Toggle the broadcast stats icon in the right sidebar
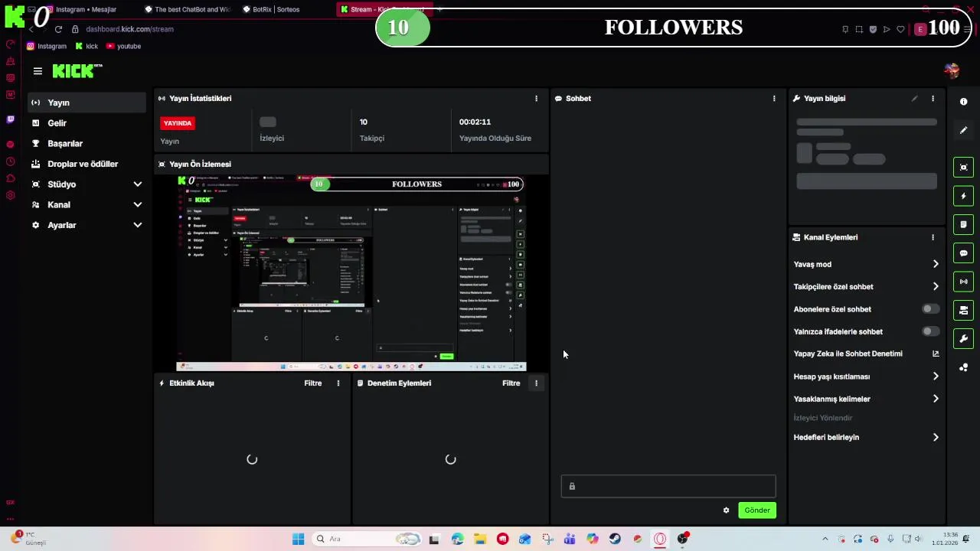 click(x=963, y=282)
